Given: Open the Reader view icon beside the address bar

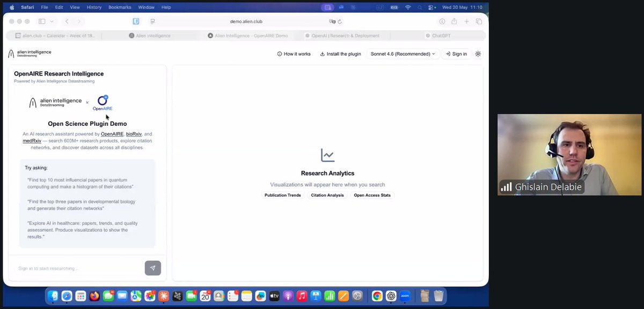Looking at the screenshot, I should pyautogui.click(x=153, y=21).
